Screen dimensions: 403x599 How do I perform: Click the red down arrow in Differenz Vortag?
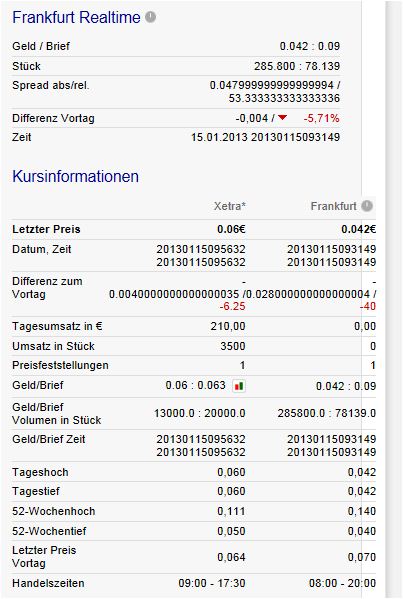coord(282,118)
